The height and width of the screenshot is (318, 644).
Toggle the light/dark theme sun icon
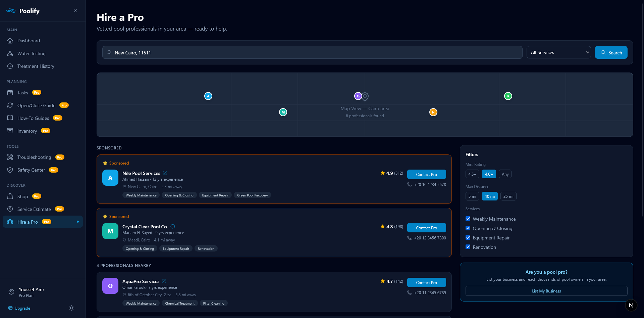click(x=71, y=308)
